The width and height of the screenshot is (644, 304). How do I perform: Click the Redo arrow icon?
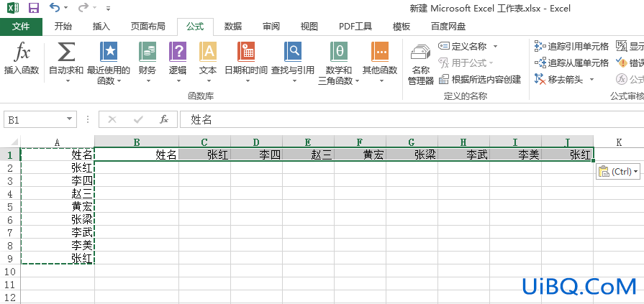[x=83, y=7]
